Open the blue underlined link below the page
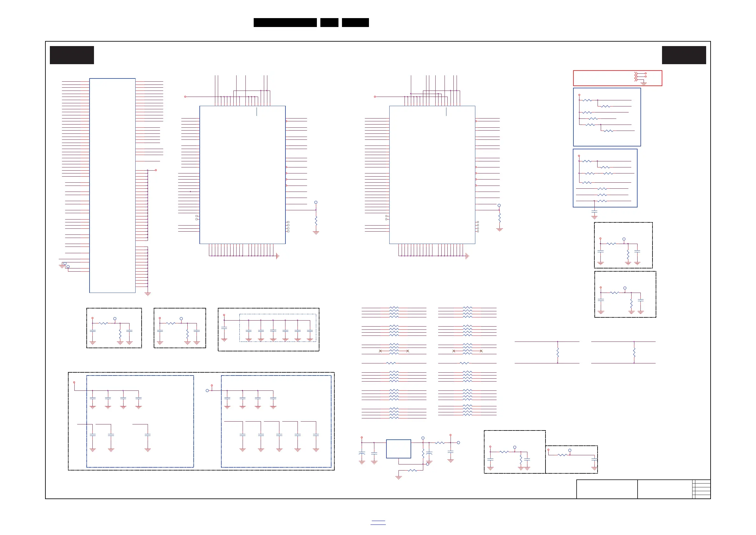Viewport: 756px width, 535px height. 378,523
